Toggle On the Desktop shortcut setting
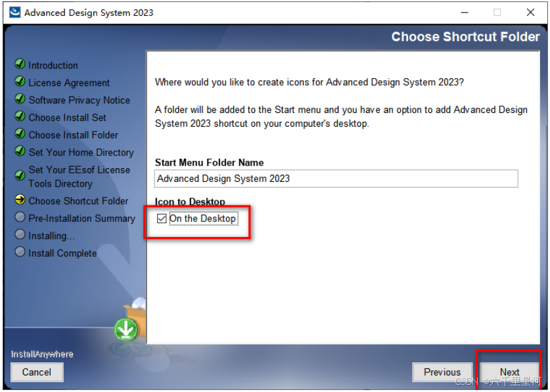Image resolution: width=550 pixels, height=392 pixels. (x=162, y=218)
